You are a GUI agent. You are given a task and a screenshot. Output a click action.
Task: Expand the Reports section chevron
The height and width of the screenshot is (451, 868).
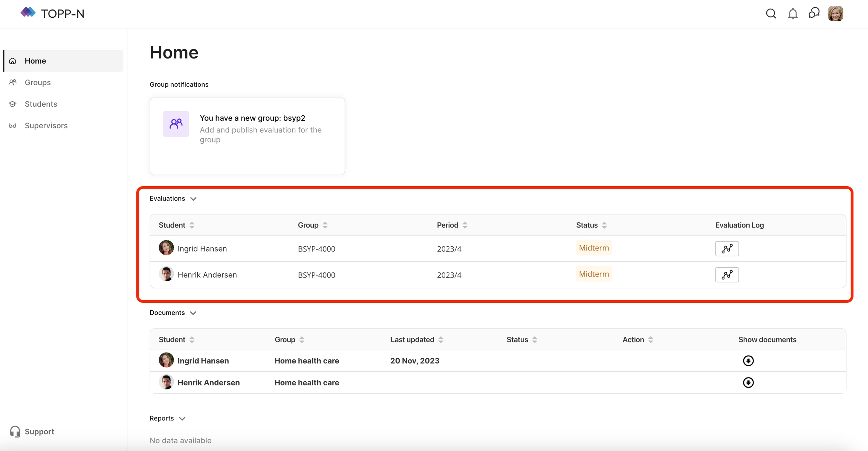[x=182, y=419]
